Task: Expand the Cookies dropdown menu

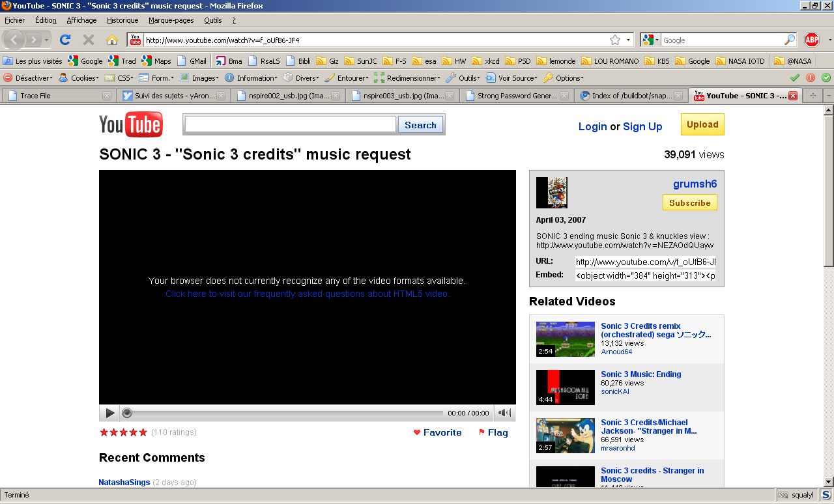Action: tap(79, 78)
